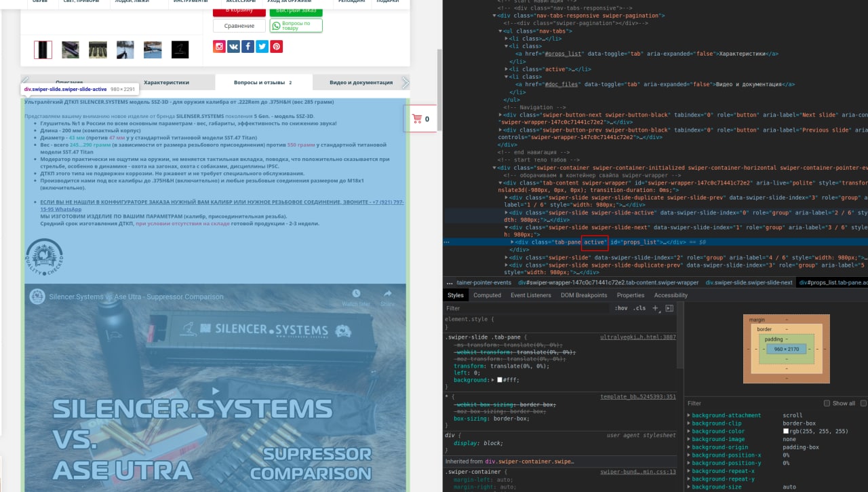Expand computed property background-image
This screenshot has height=492, width=868.
pyautogui.click(x=688, y=439)
